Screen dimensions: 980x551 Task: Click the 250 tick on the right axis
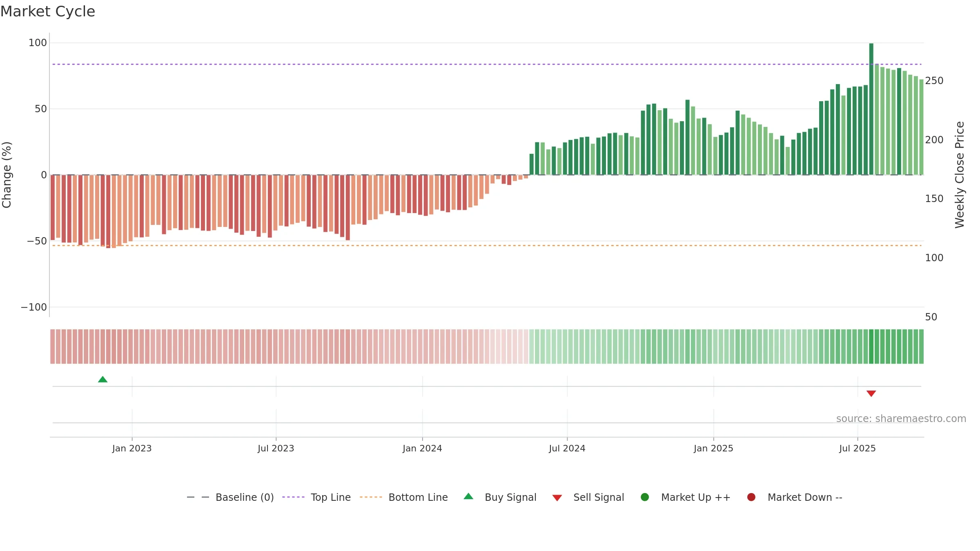(934, 81)
